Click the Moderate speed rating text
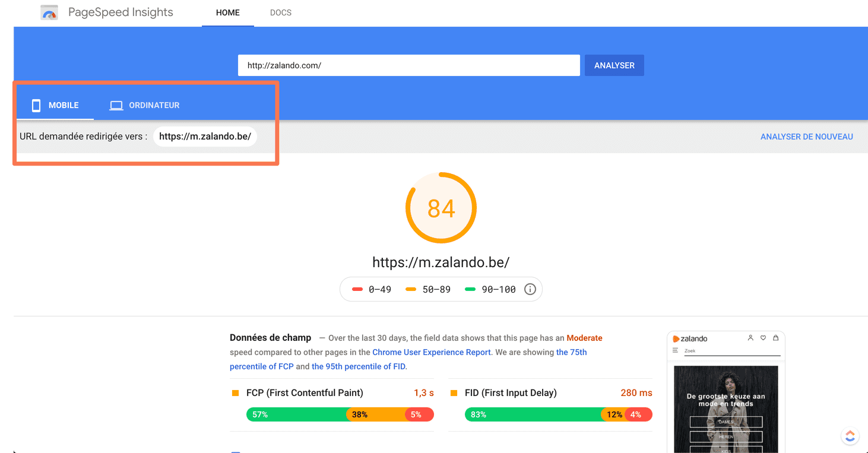The image size is (868, 453). (584, 338)
